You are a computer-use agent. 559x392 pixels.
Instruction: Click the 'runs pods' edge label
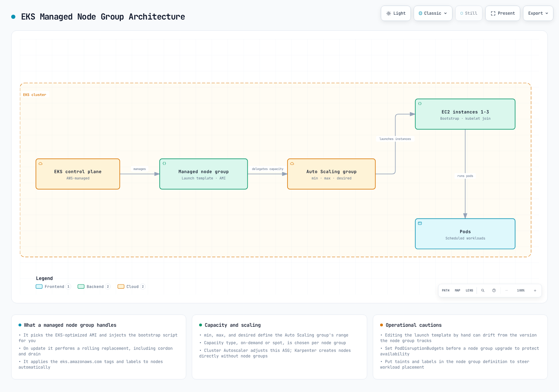click(465, 176)
